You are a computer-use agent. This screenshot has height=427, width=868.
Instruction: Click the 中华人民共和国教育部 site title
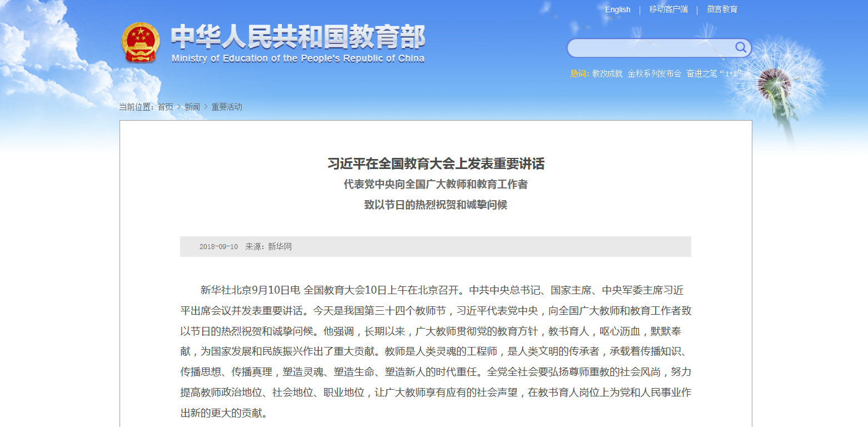pos(298,37)
